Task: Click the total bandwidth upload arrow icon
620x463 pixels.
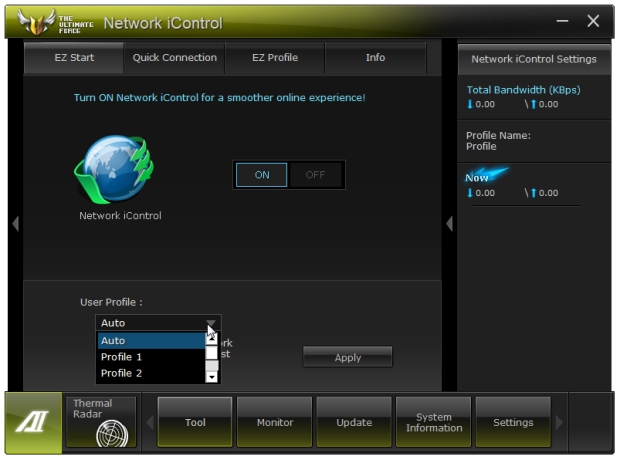Action: [533, 104]
